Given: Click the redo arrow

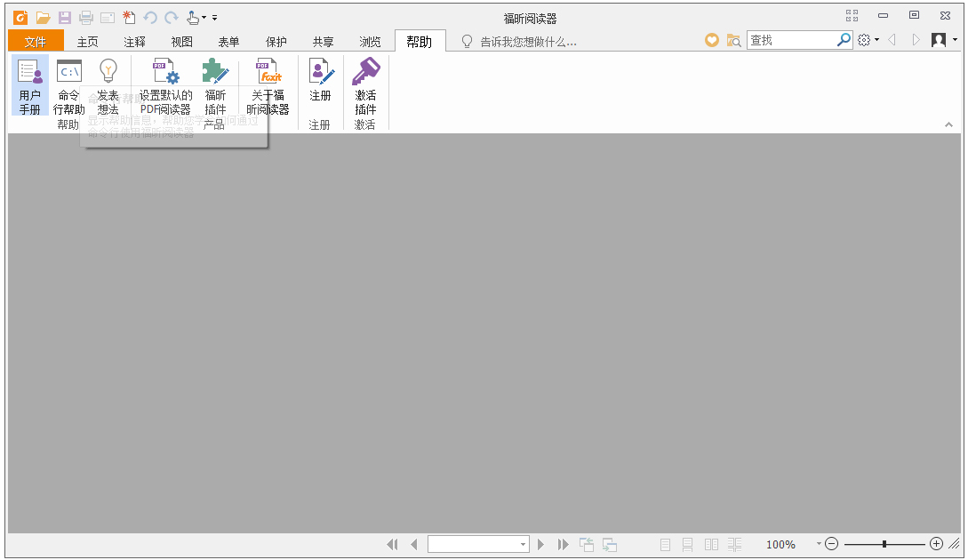Looking at the screenshot, I should pyautogui.click(x=172, y=18).
